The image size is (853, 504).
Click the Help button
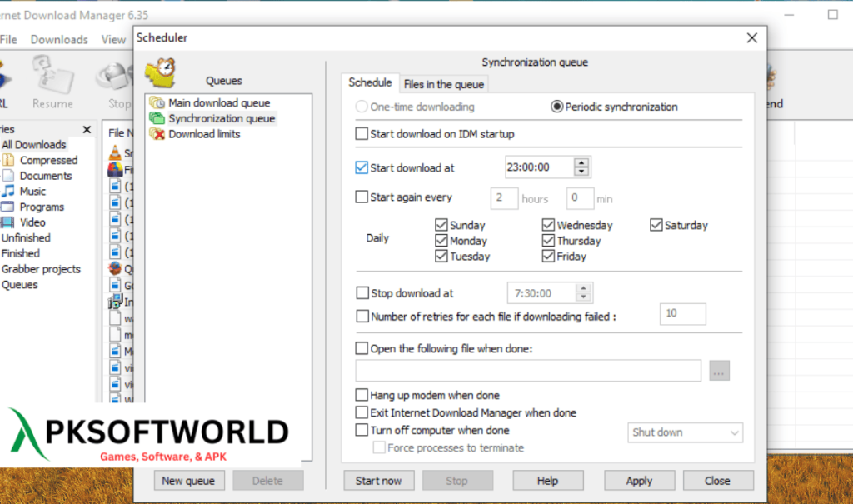click(548, 481)
